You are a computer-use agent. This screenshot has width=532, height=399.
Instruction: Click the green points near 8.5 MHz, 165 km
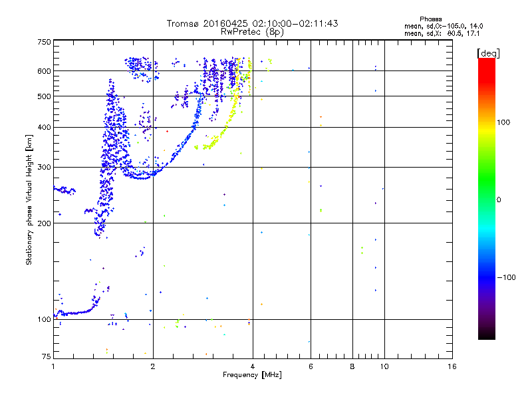pyautogui.click(x=362, y=251)
